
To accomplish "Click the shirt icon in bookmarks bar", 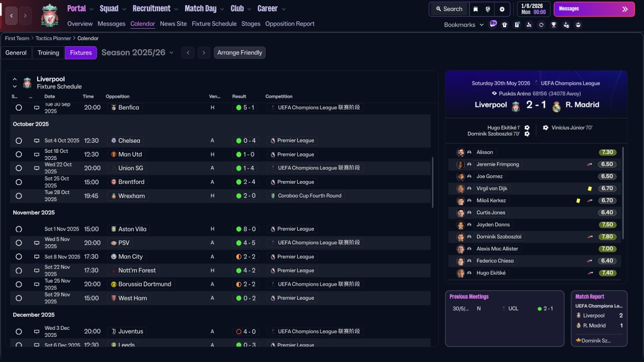I will pos(505,25).
